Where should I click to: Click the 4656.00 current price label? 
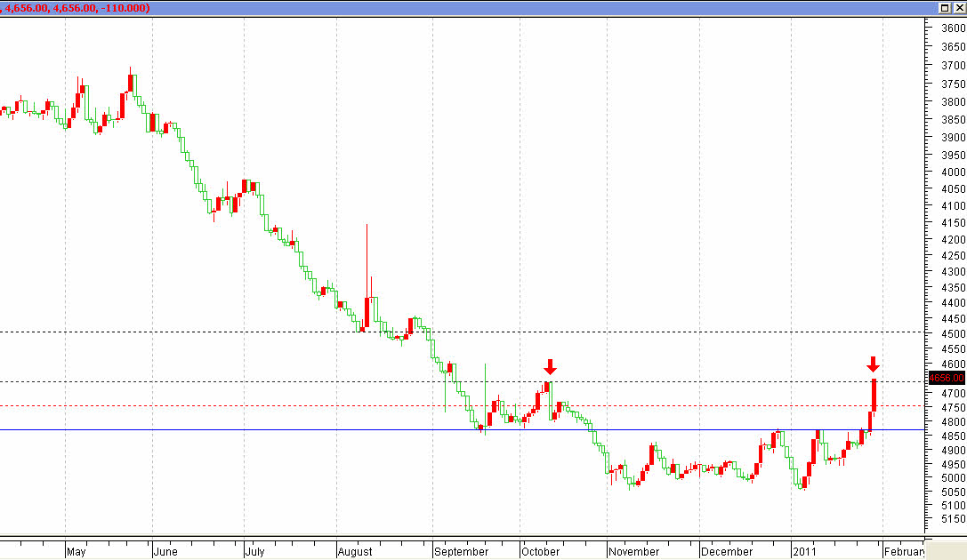point(947,378)
